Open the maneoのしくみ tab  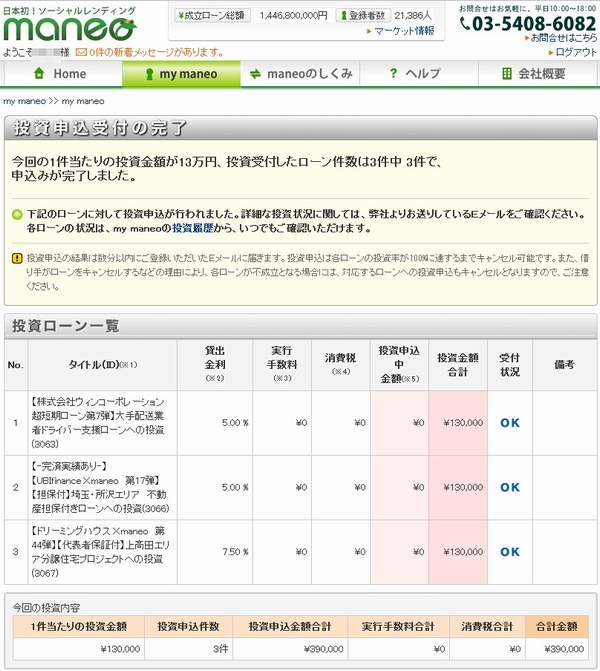click(300, 74)
